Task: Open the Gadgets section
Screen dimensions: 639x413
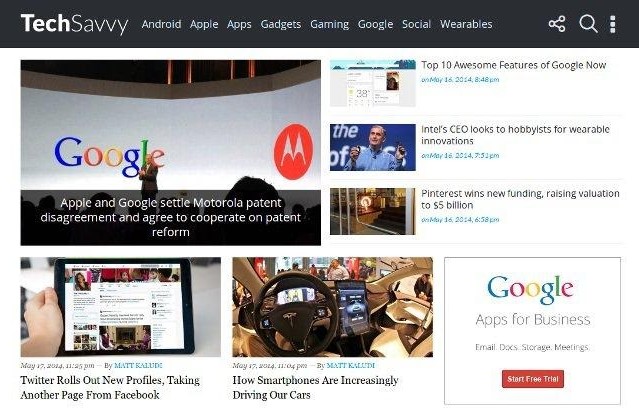Action: [x=281, y=24]
